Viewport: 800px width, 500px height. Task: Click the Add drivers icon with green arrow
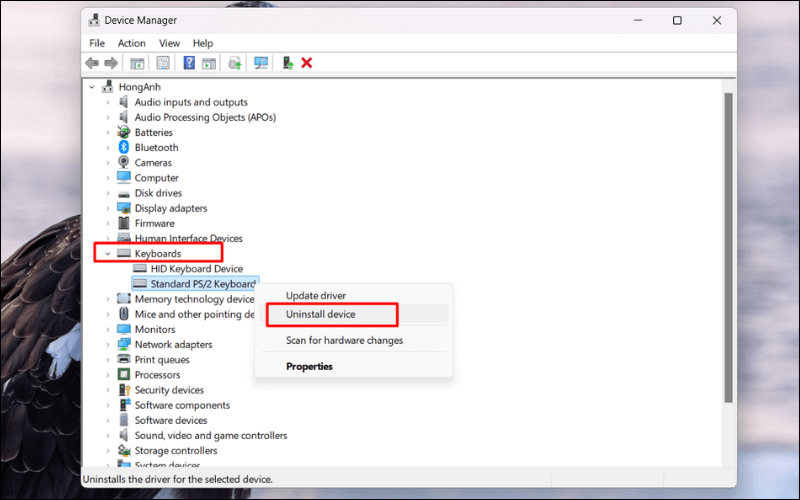click(x=288, y=63)
